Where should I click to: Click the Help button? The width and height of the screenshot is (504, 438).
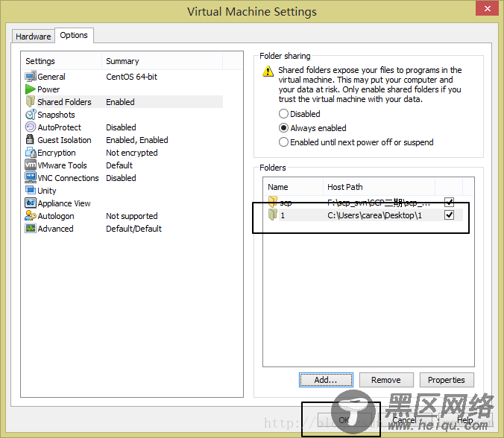[464, 420]
